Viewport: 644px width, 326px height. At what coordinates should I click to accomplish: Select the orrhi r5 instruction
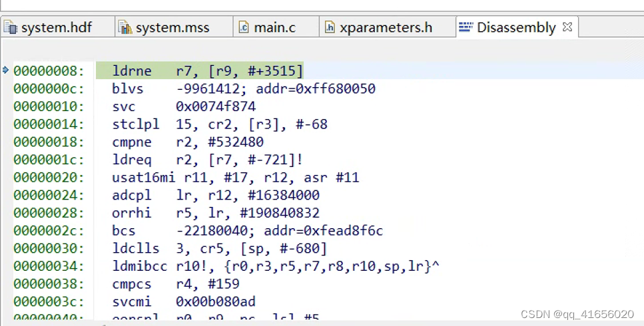(216, 213)
